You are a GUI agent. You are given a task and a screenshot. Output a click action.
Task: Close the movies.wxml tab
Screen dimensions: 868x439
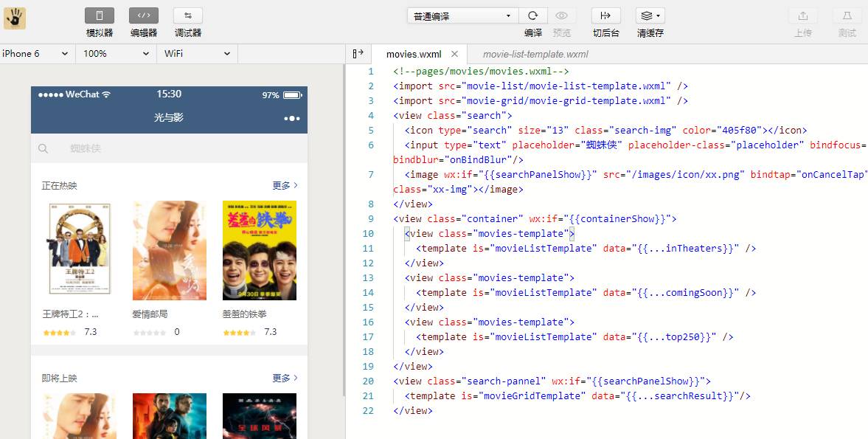[x=454, y=54]
